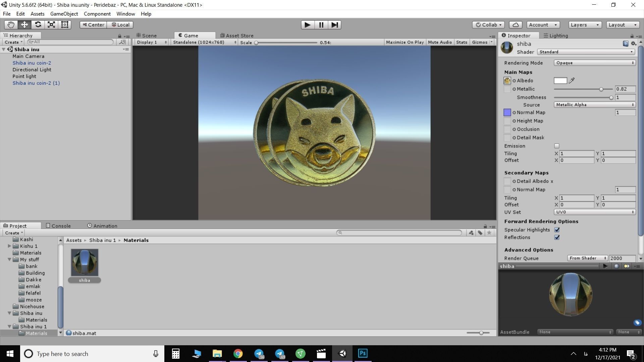Open the Account dropdown button
This screenshot has width=644, height=362.
coord(543,25)
